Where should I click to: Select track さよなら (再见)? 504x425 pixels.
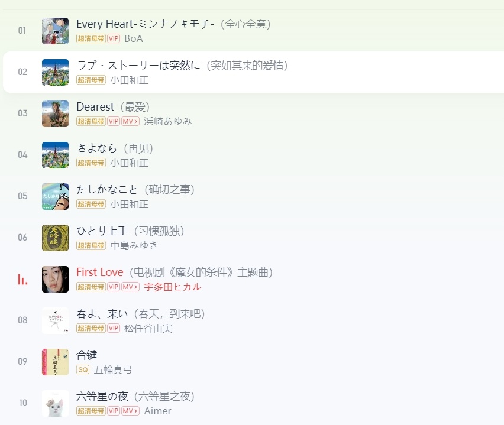click(x=253, y=155)
